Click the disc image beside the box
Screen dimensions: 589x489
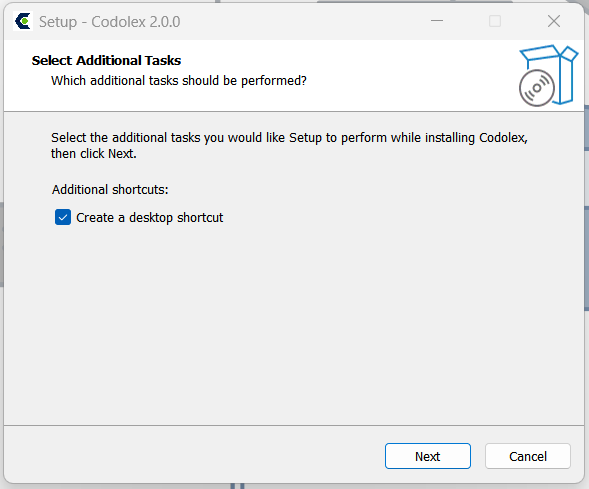(536, 88)
